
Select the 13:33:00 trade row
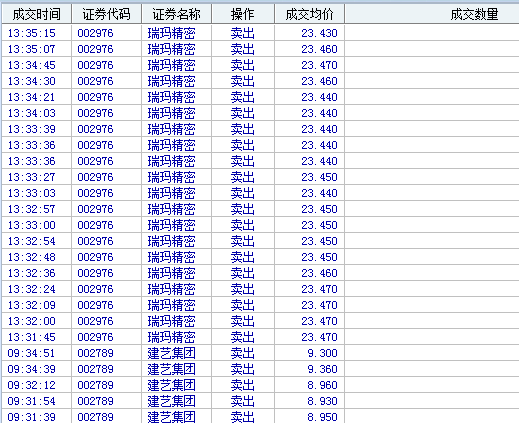[x=260, y=225]
